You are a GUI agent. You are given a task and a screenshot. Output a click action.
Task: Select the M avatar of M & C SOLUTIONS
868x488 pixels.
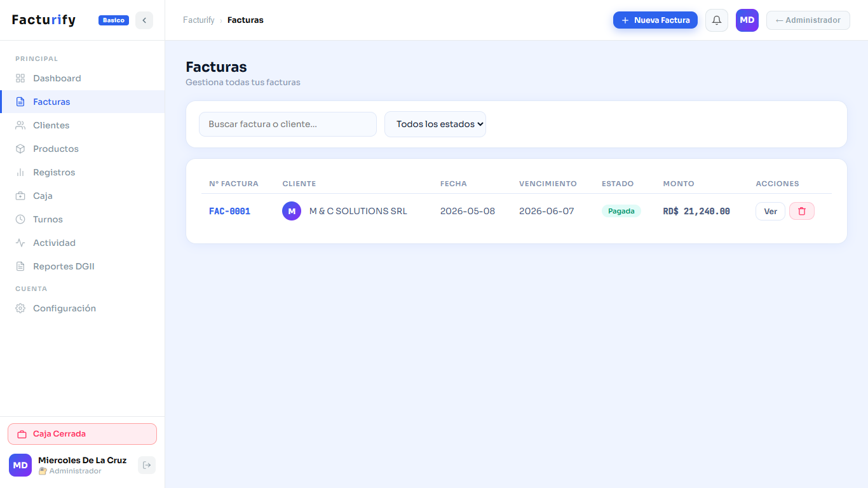(292, 211)
